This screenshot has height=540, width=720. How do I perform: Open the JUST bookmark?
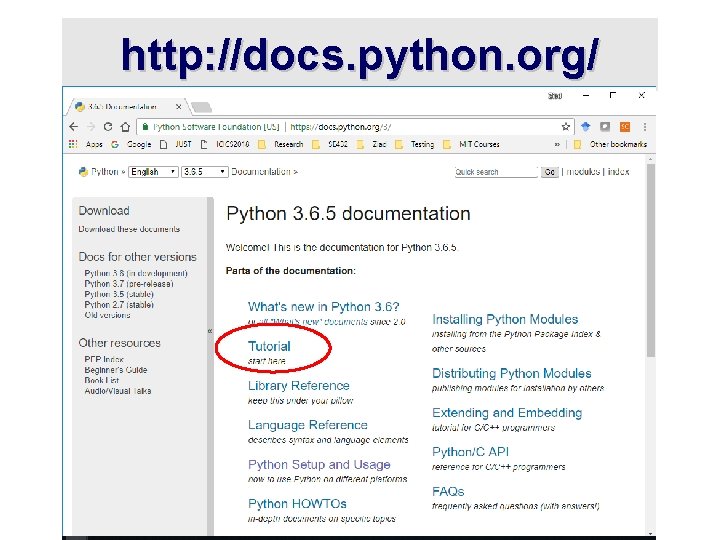click(x=176, y=144)
